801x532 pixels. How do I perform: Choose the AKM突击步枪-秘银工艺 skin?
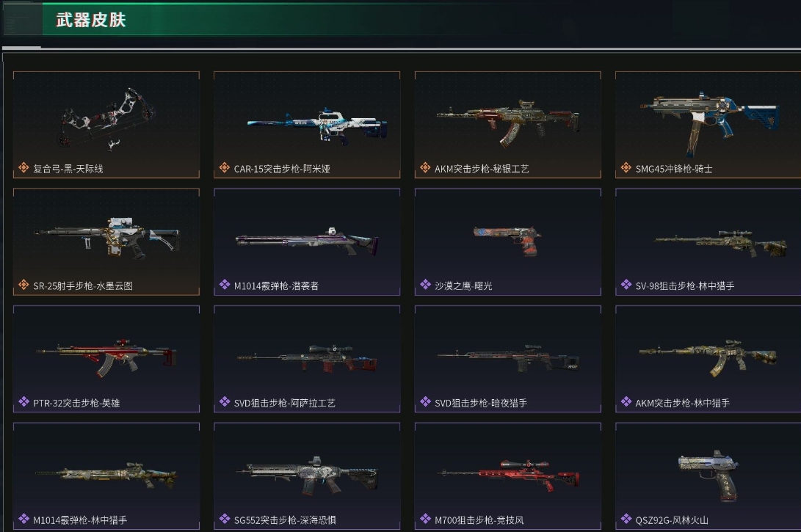click(x=508, y=125)
